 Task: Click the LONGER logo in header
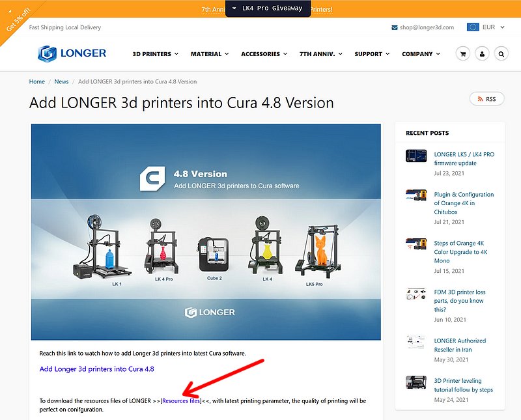coord(72,53)
